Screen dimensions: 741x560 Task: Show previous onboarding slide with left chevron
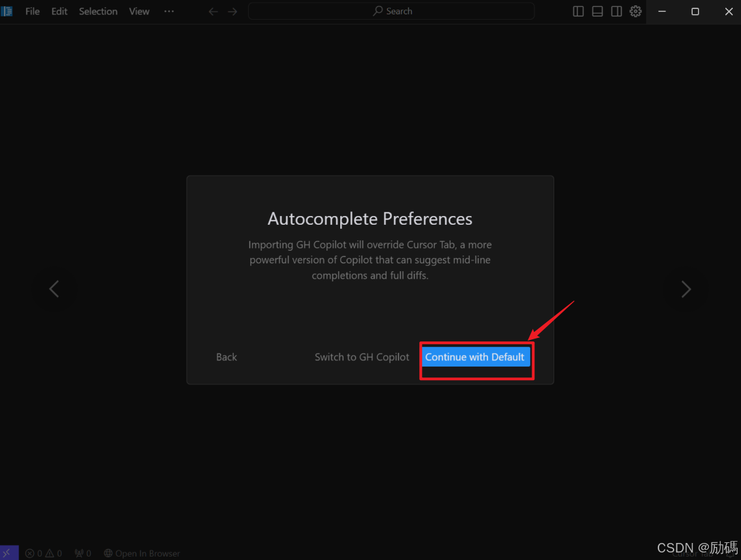click(x=55, y=289)
